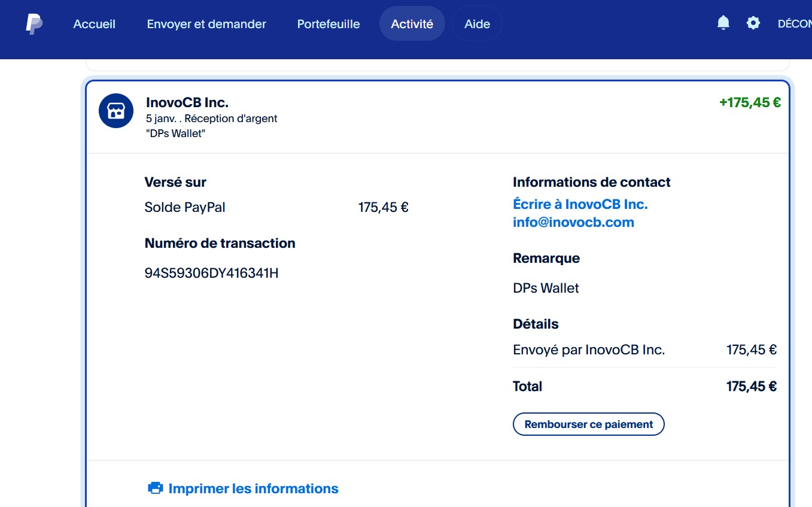The image size is (812, 507).
Task: Click the printer icon
Action: point(156,488)
